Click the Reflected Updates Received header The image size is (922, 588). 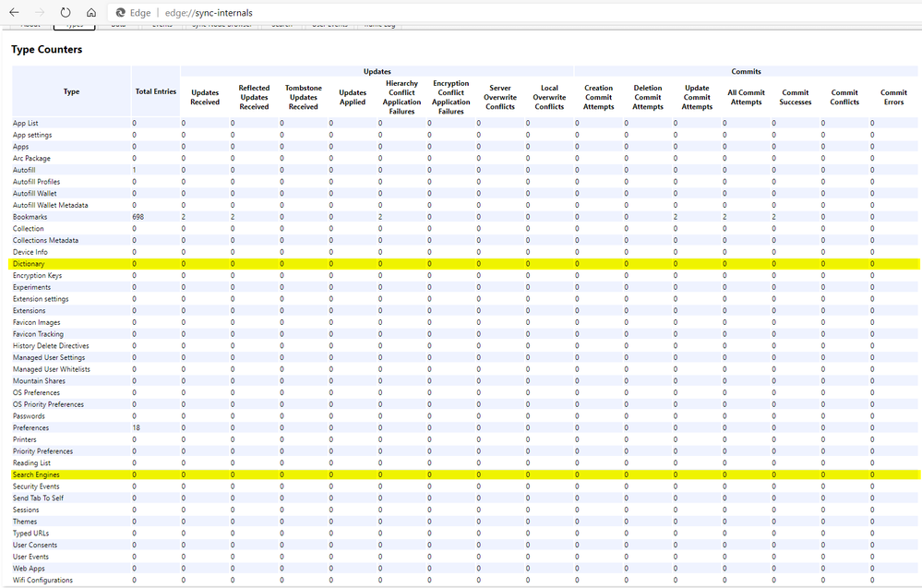pyautogui.click(x=254, y=97)
